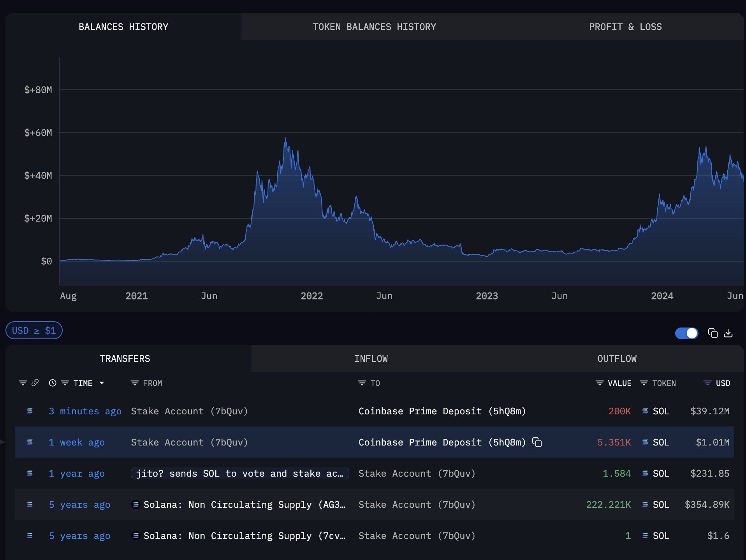The image size is (746, 560).
Task: Click the clock icon next to TIME
Action: [53, 383]
